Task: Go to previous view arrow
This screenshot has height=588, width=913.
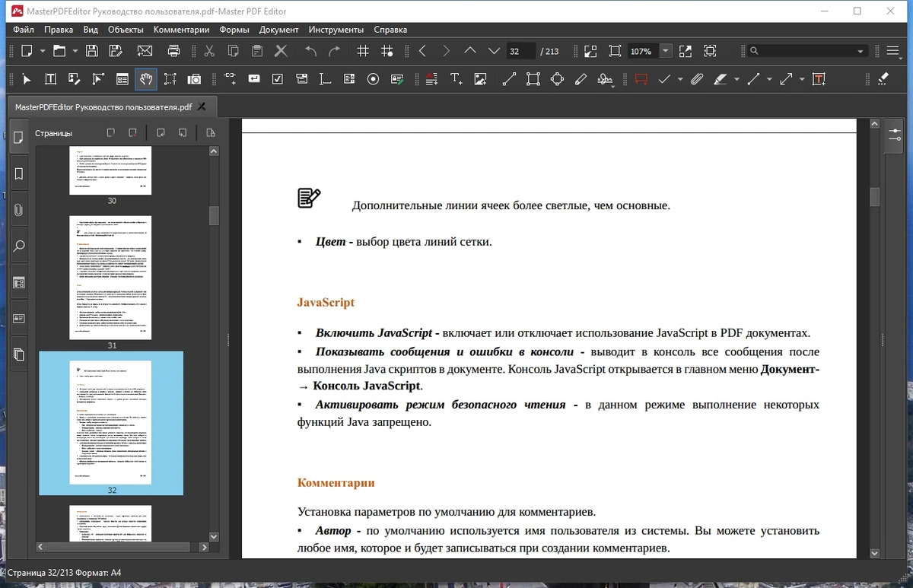Action: [422, 51]
